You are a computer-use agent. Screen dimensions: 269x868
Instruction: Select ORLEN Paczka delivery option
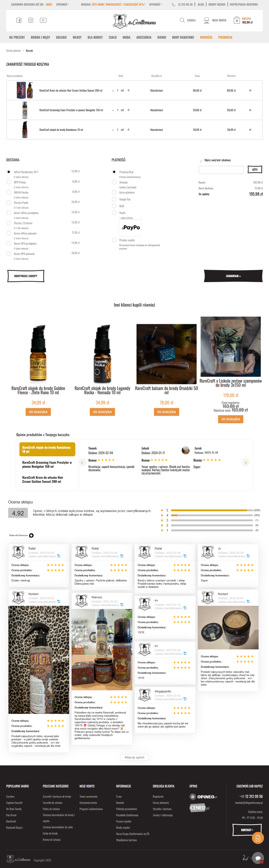pos(9,192)
